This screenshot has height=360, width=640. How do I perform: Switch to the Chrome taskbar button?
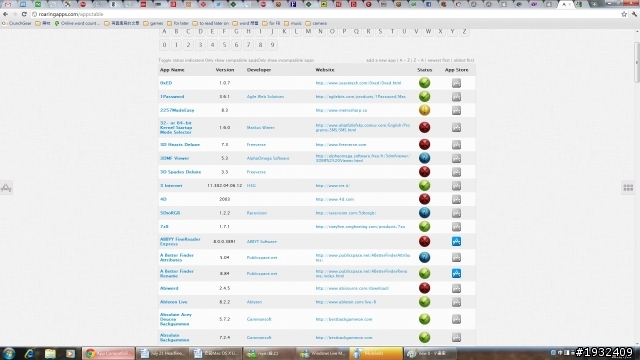[x=108, y=353]
